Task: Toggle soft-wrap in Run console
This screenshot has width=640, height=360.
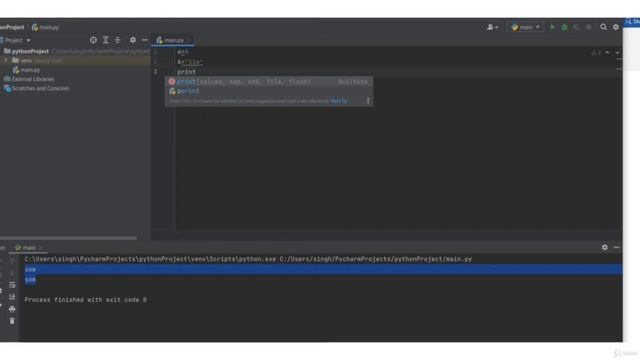Action: click(12, 285)
